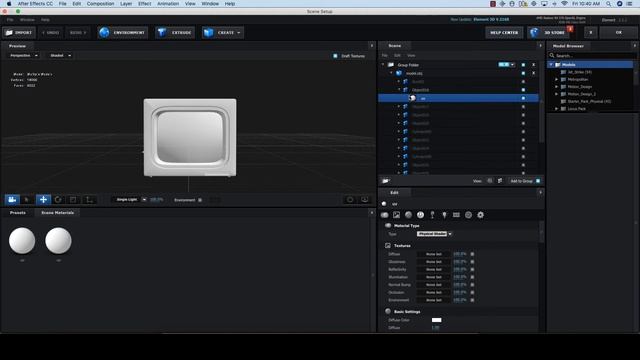
Task: Open the Diffuse Color white swatch
Action: 436,320
